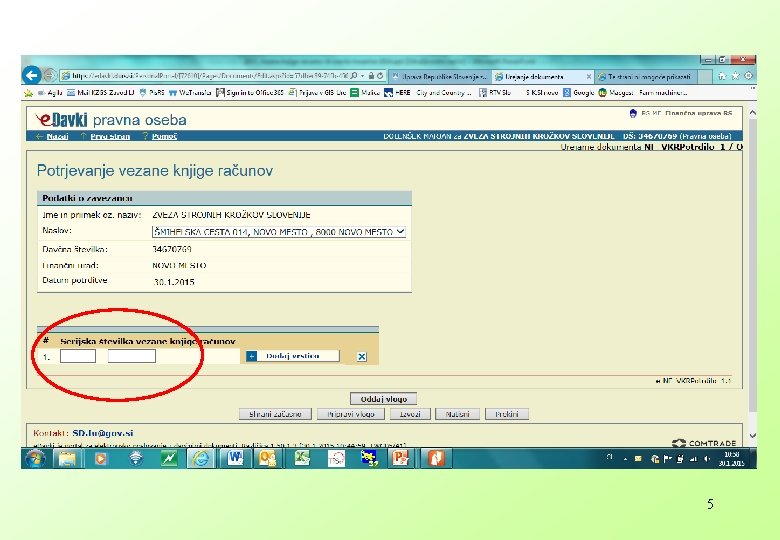
Task: Open the favorites star icon
Action: point(735,76)
